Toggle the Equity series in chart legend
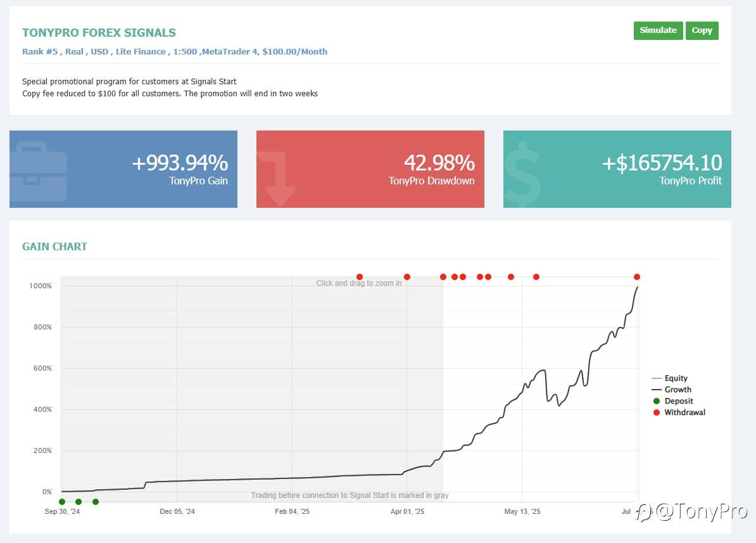 670,378
